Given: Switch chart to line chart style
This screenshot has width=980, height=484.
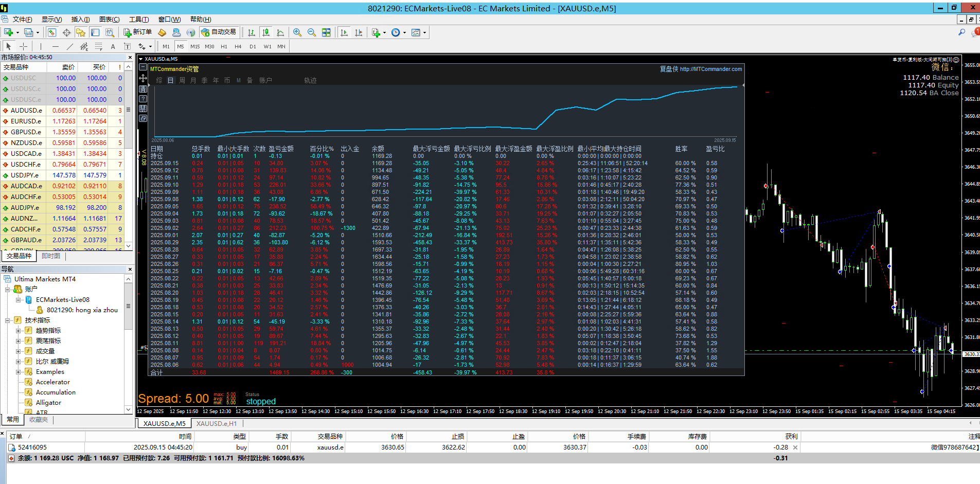Looking at the screenshot, I should pyautogui.click(x=280, y=32).
